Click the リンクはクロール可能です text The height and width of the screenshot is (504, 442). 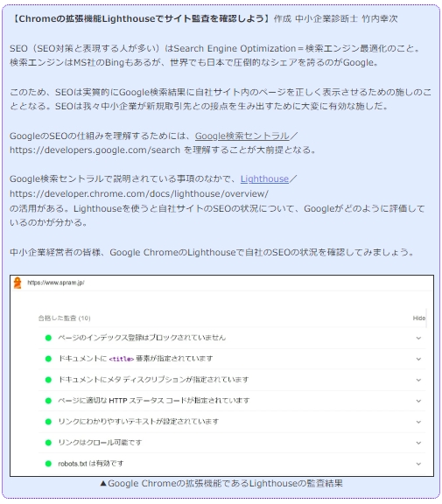tap(100, 442)
